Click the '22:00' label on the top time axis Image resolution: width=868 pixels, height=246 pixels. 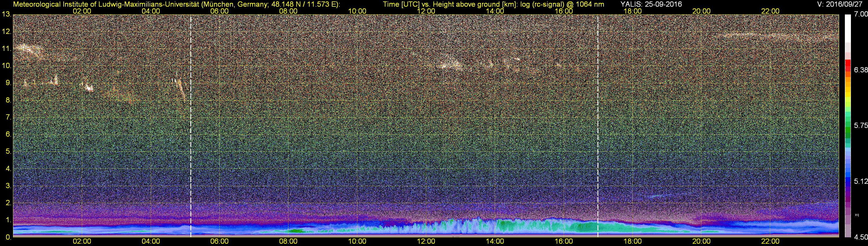click(x=770, y=11)
